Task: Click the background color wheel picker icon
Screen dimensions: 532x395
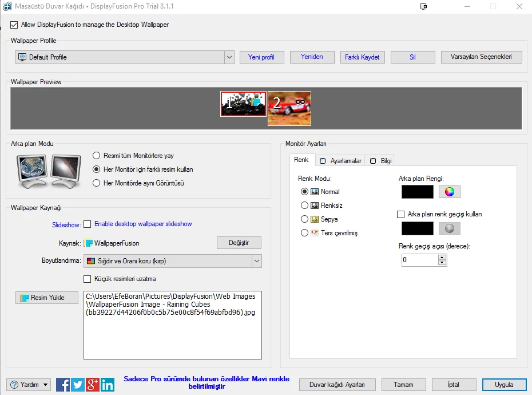Action: [x=449, y=192]
